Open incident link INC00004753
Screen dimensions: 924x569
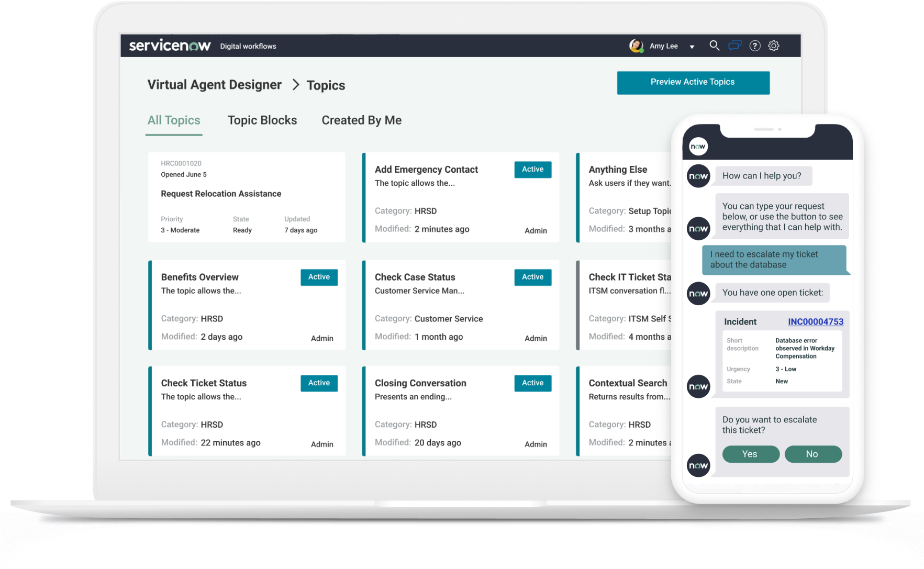tap(815, 322)
